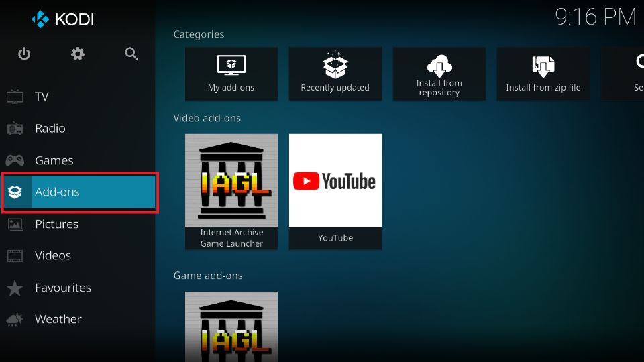Click the Radio icon in sidebar
The width and height of the screenshot is (644, 362).
coord(15,129)
